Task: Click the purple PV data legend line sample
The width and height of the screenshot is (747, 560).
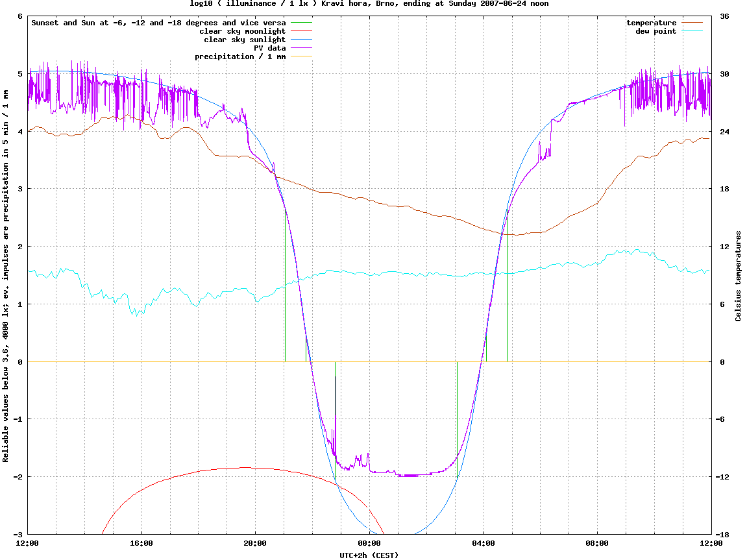Action: click(301, 47)
